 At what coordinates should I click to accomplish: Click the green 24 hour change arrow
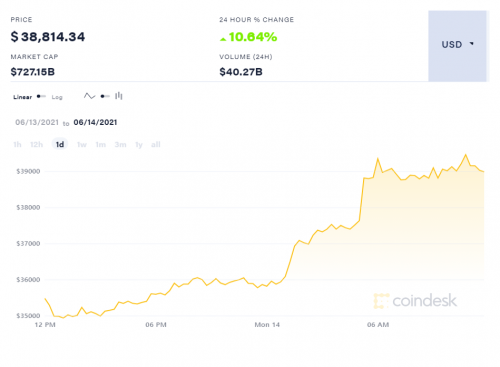pos(223,39)
